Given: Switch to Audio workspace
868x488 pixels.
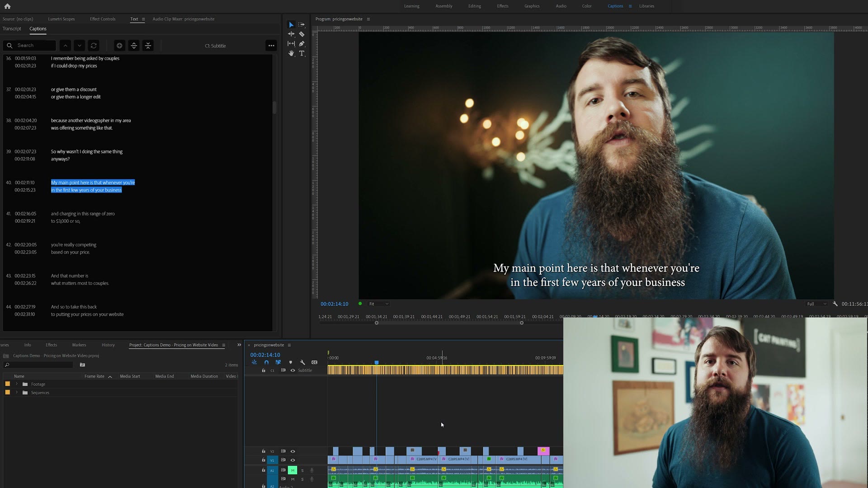Looking at the screenshot, I should (x=561, y=6).
